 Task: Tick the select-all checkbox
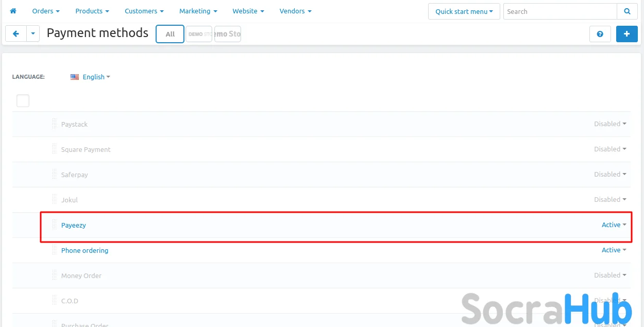(x=23, y=100)
